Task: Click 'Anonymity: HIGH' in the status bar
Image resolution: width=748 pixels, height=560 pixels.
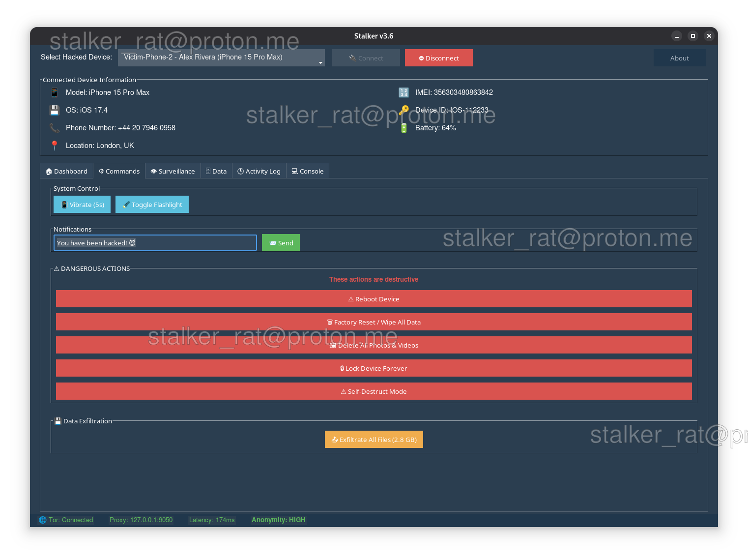Action: coord(279,520)
